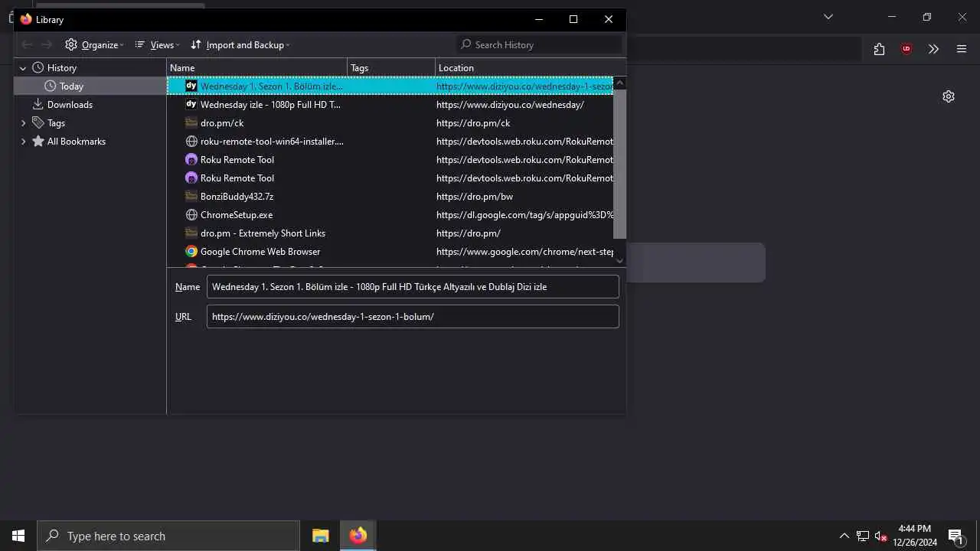Open the taskbar clock and date
The height and width of the screenshot is (551, 980).
pyautogui.click(x=915, y=536)
